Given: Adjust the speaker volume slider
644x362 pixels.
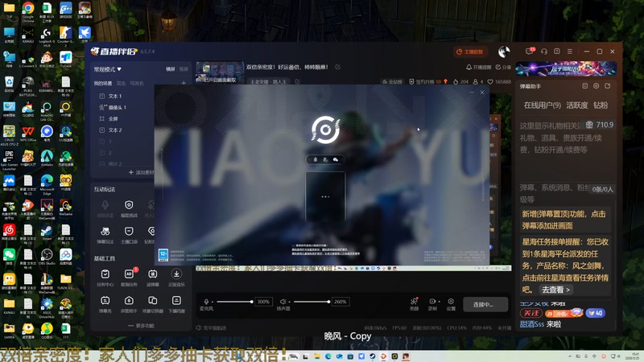Looking at the screenshot, I should click(x=312, y=302).
